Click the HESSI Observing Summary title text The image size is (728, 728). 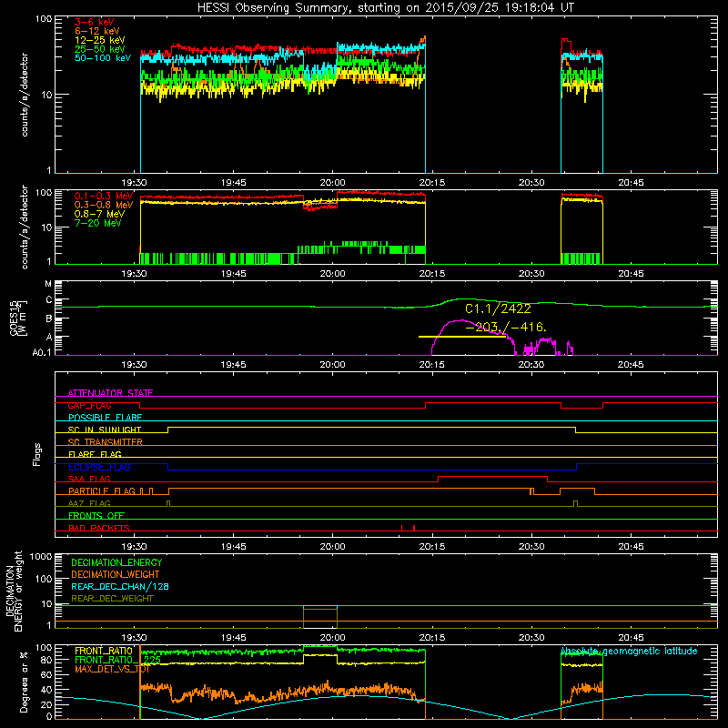[386, 7]
